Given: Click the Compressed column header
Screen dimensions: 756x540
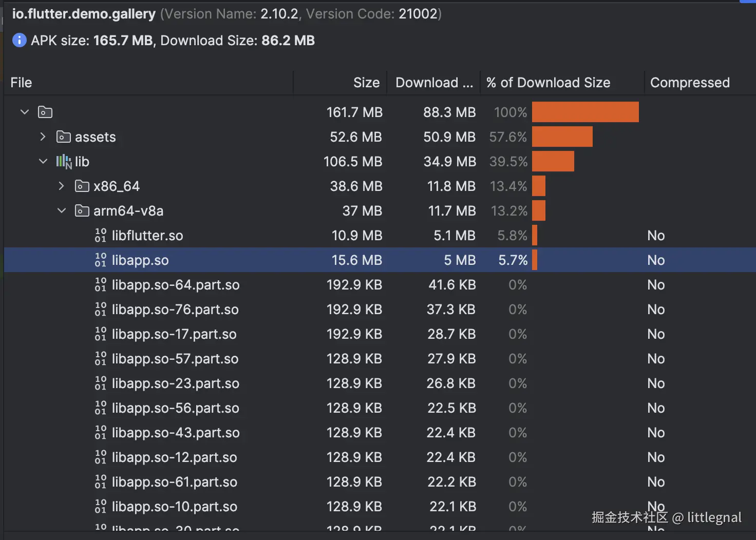Looking at the screenshot, I should pos(690,83).
